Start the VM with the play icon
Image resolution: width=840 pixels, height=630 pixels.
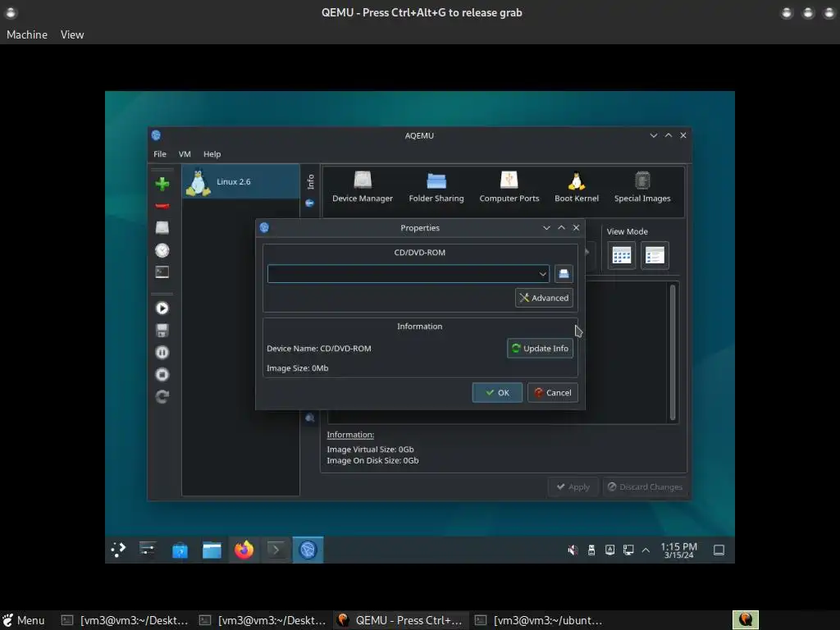[x=162, y=308]
